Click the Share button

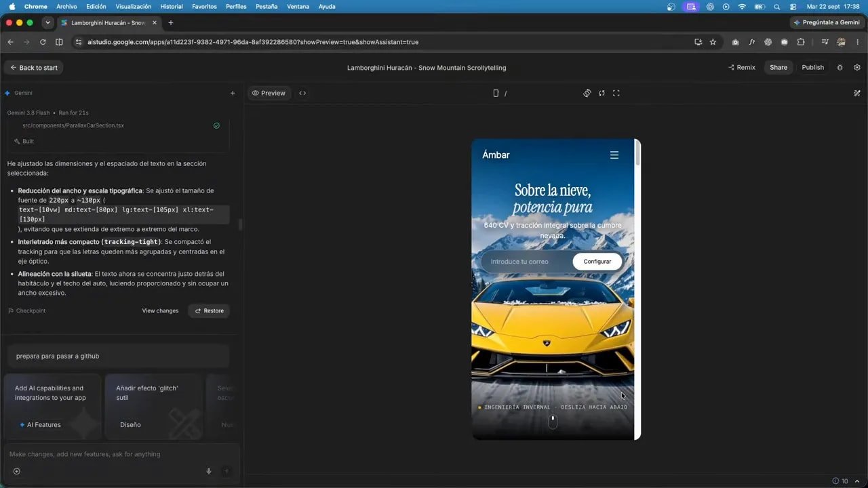tap(778, 67)
